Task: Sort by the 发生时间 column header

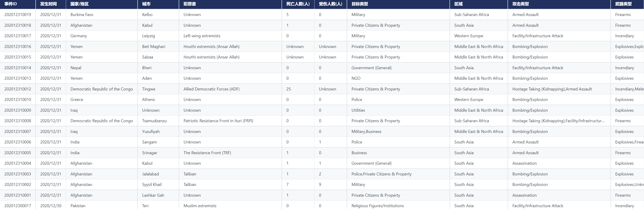Action: pyautogui.click(x=48, y=4)
